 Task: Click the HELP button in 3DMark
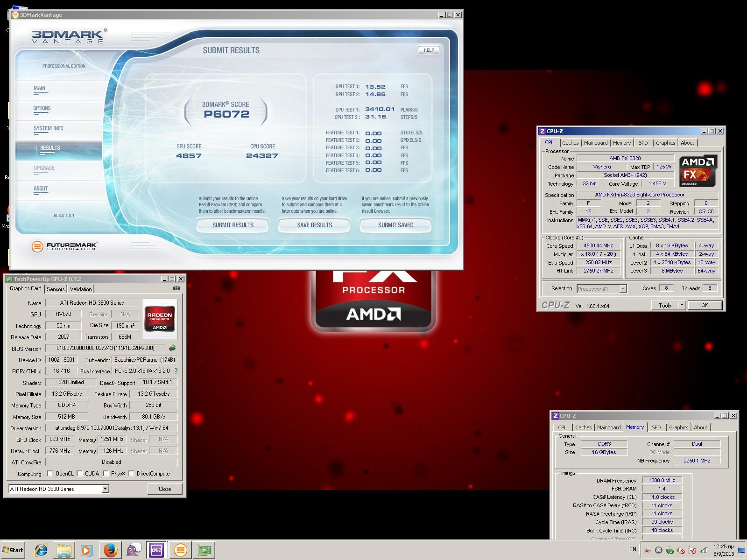429,50
